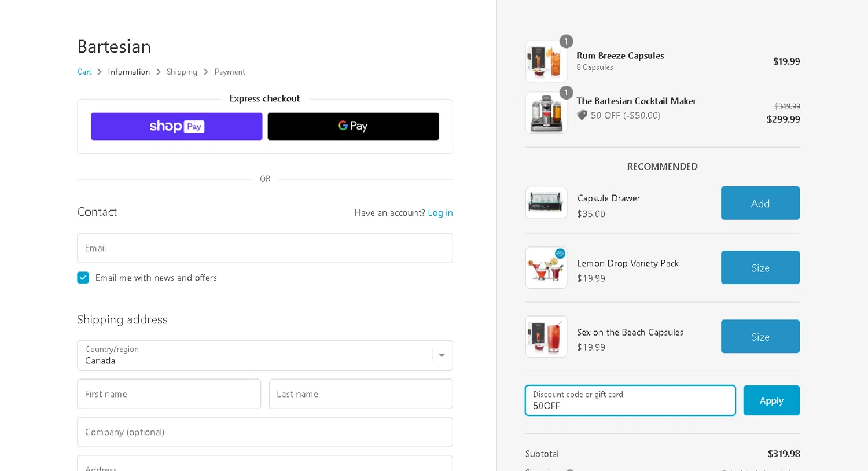Screen dimensions: 868x471
Task: Click the Contact section heading
Action: [x=97, y=212]
